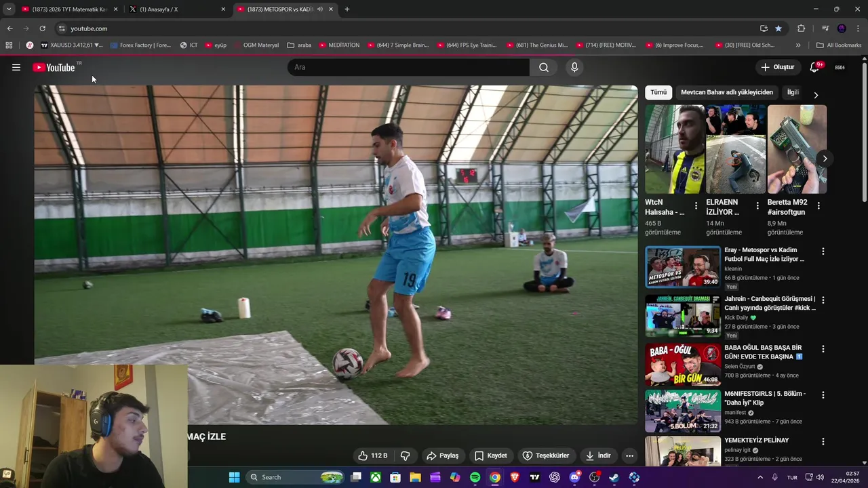The width and height of the screenshot is (868, 488).
Task: Go back in browser history
Action: [x=9, y=28]
